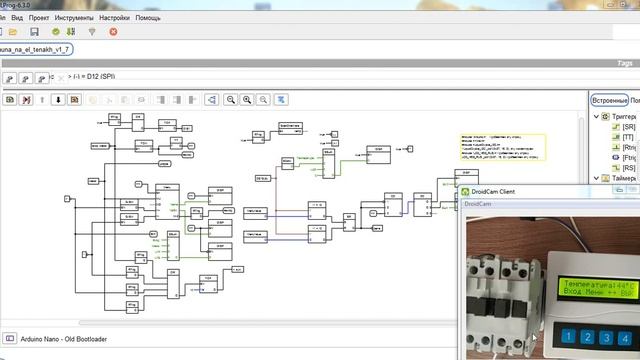This screenshot has height=360, width=640.
Task: Click the Tags panel header
Action: (320, 63)
